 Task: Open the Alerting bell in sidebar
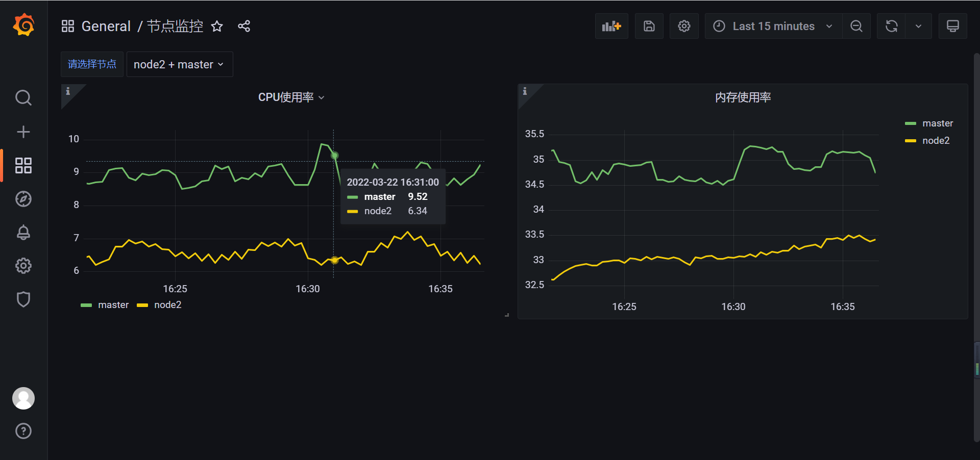(23, 233)
